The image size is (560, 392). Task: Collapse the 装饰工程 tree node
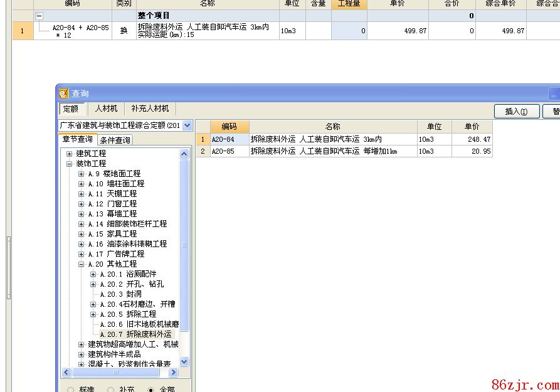[70, 164]
